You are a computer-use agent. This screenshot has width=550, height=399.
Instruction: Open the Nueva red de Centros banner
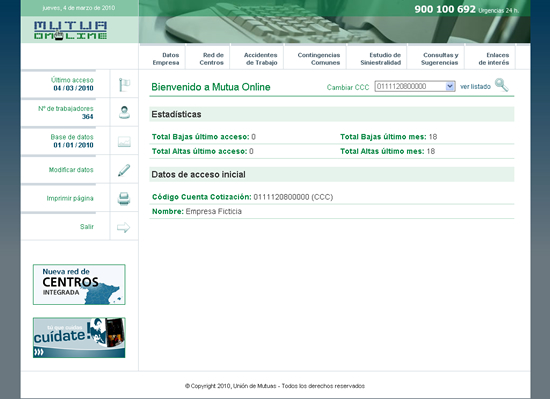click(x=79, y=284)
